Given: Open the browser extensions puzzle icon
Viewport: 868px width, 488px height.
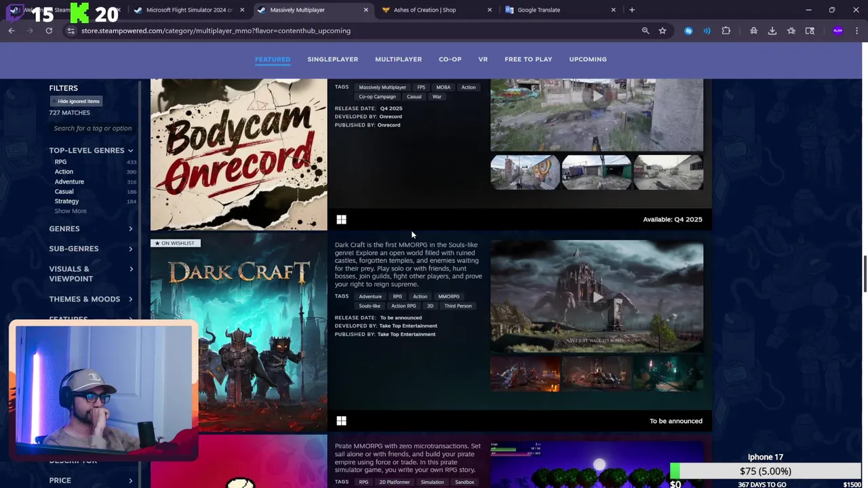Looking at the screenshot, I should (x=726, y=30).
